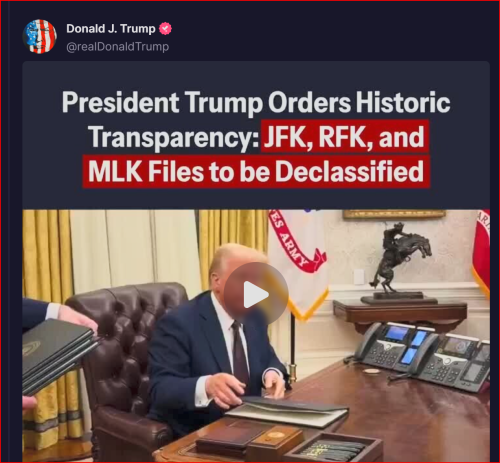Click the verified checkmark badge

(x=165, y=29)
